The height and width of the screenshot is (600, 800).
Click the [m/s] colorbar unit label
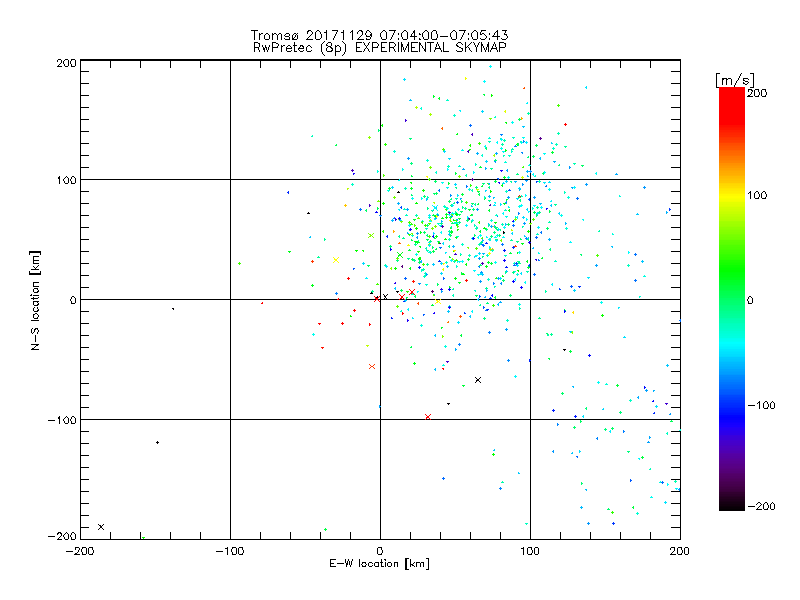734,80
